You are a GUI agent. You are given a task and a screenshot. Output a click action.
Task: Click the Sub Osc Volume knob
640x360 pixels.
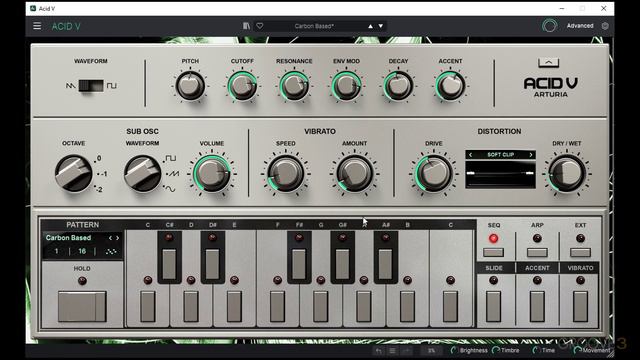tap(212, 173)
